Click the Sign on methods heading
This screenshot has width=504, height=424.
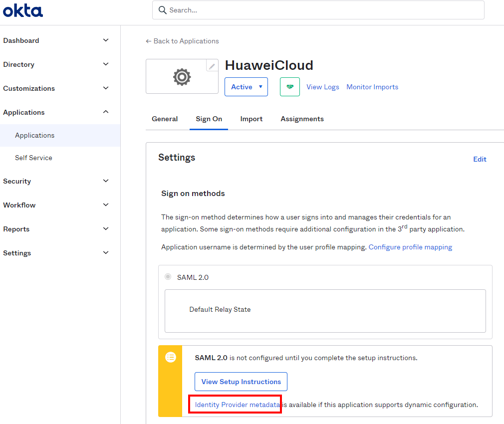coord(193,194)
